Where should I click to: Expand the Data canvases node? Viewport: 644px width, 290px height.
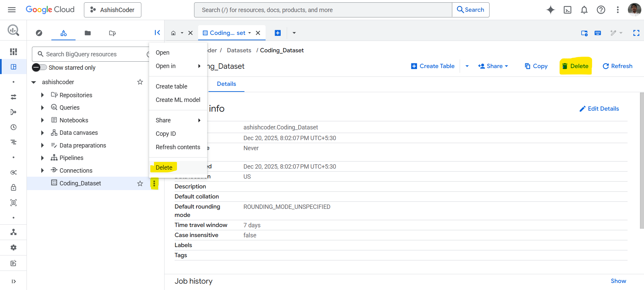click(x=42, y=133)
